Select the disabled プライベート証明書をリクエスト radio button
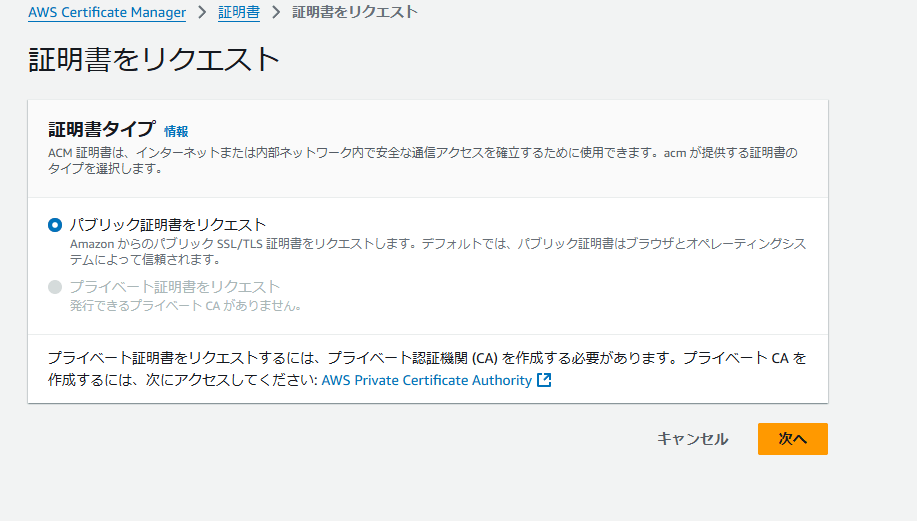The width and height of the screenshot is (917, 521). point(55,287)
